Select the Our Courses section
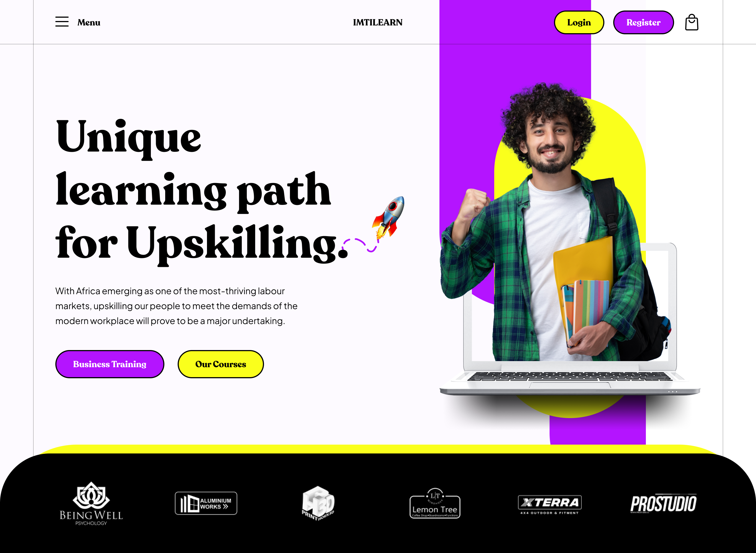 pos(221,364)
